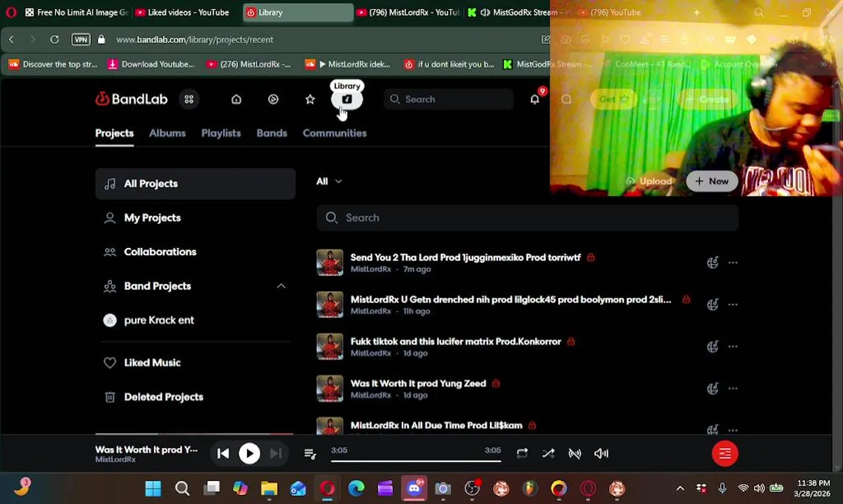Viewport: 843px width, 504px height.
Task: Go to BandLab home feed icon
Action: pos(236,99)
